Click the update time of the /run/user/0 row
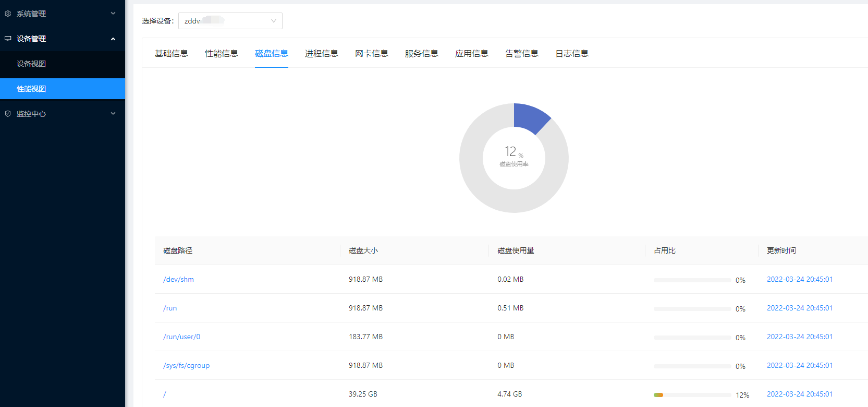 coord(800,337)
